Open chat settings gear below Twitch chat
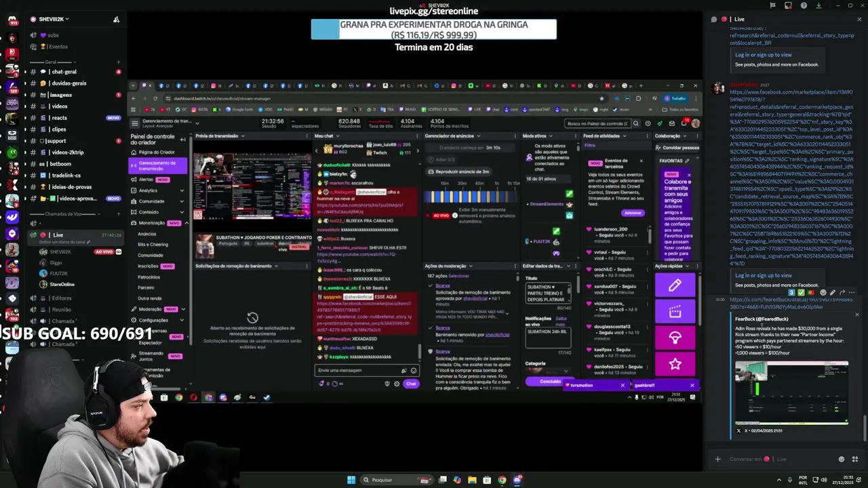This screenshot has height=488, width=868. 397,384
